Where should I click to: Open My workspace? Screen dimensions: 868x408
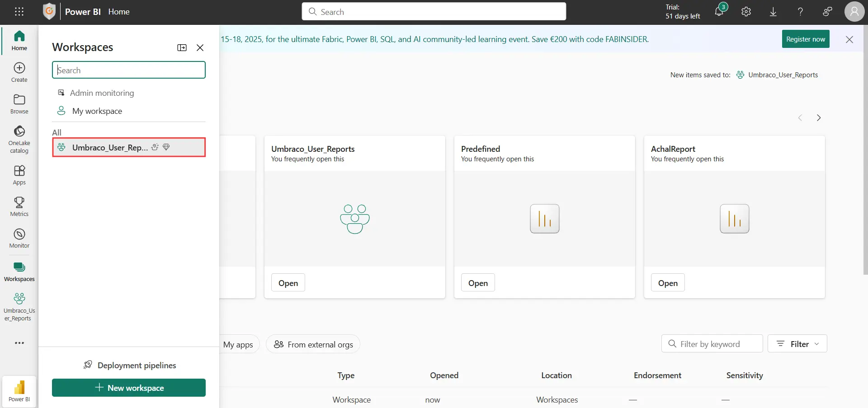(x=129, y=111)
